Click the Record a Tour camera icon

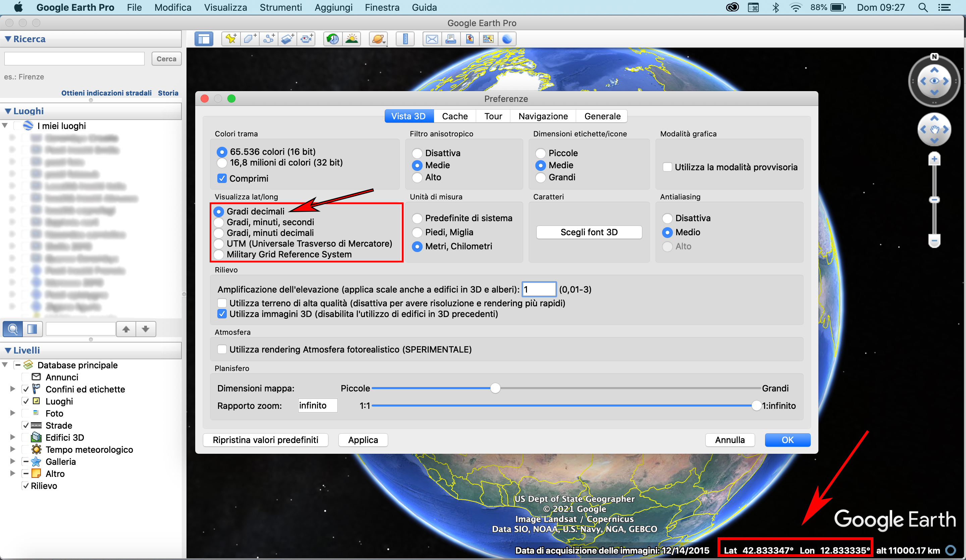(x=306, y=39)
